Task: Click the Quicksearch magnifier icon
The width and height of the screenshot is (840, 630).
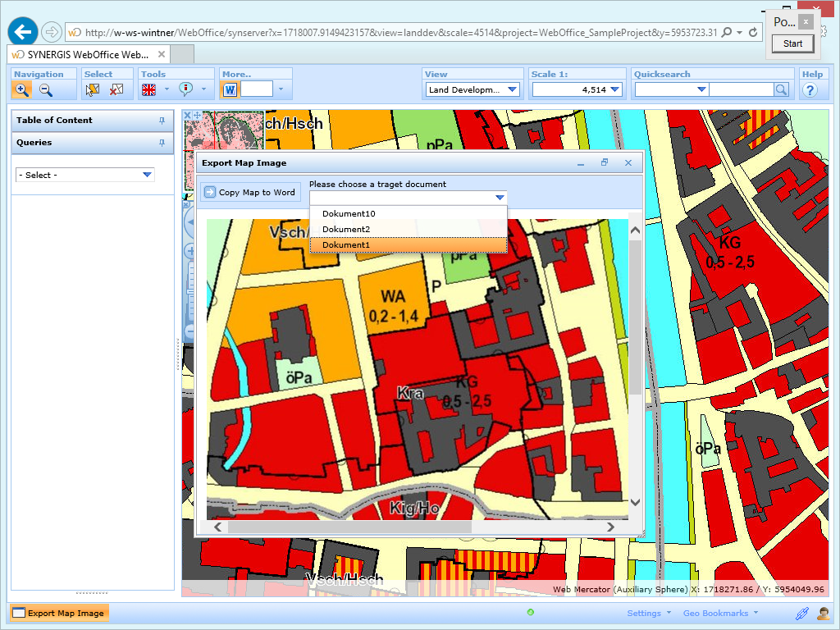Action: click(779, 89)
